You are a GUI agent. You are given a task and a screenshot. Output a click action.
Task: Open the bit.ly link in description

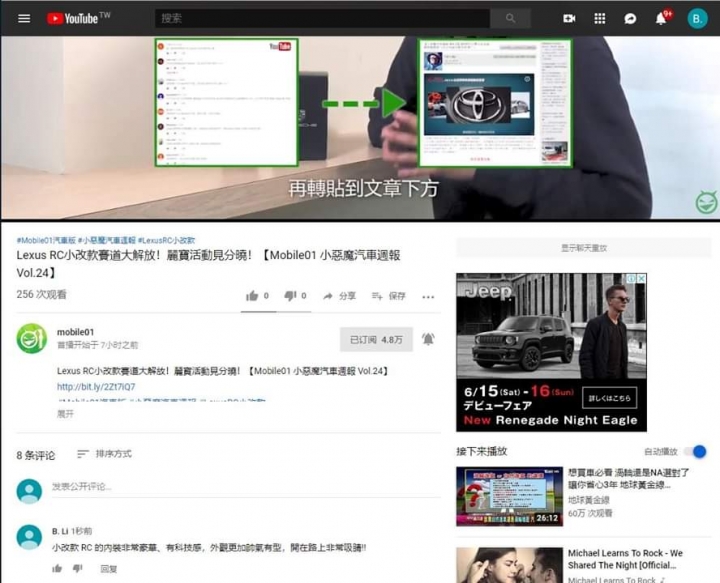(x=96, y=387)
